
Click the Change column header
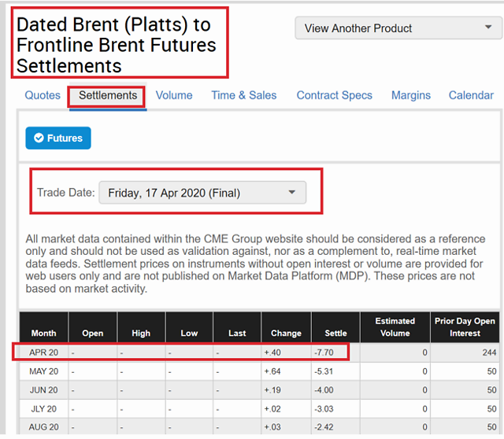tap(286, 327)
